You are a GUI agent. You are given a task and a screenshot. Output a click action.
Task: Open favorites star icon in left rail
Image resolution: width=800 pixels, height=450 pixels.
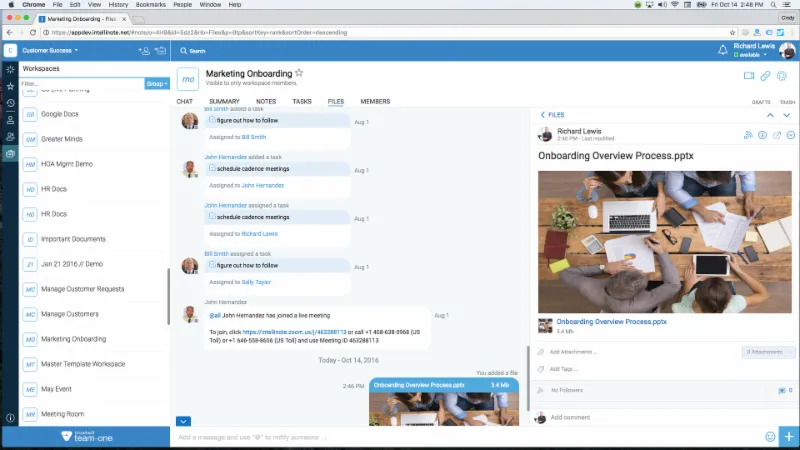click(10, 86)
